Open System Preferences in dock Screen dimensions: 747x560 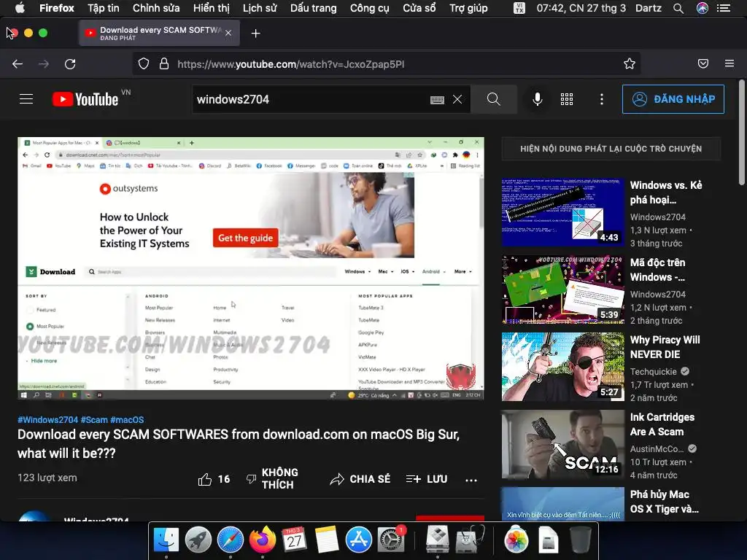[x=391, y=540]
